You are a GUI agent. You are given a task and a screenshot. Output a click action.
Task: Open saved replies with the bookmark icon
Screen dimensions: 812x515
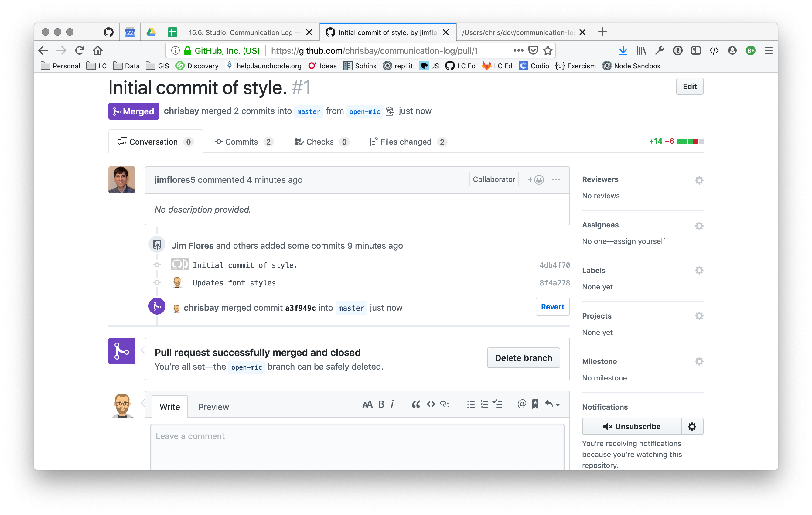pyautogui.click(x=535, y=404)
